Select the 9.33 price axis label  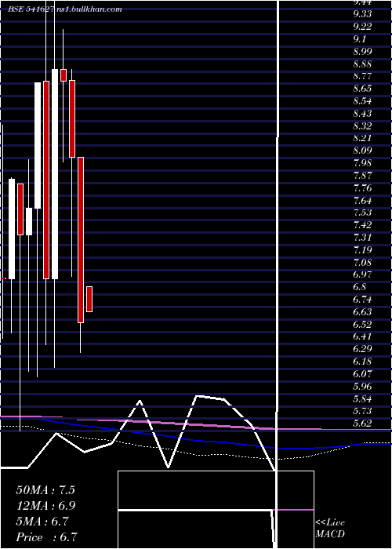pos(362,14)
